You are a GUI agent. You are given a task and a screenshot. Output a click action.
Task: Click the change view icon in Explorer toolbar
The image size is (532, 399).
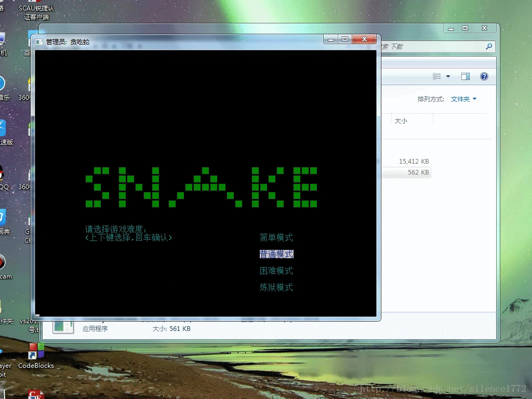(437, 76)
